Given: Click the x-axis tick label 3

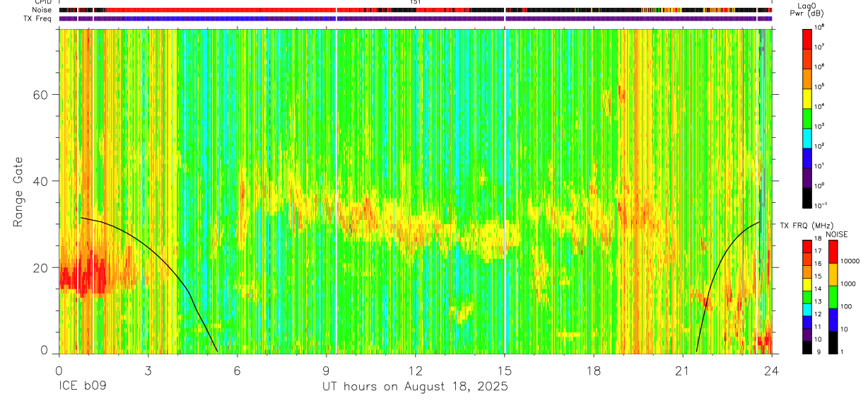Looking at the screenshot, I should tap(148, 370).
